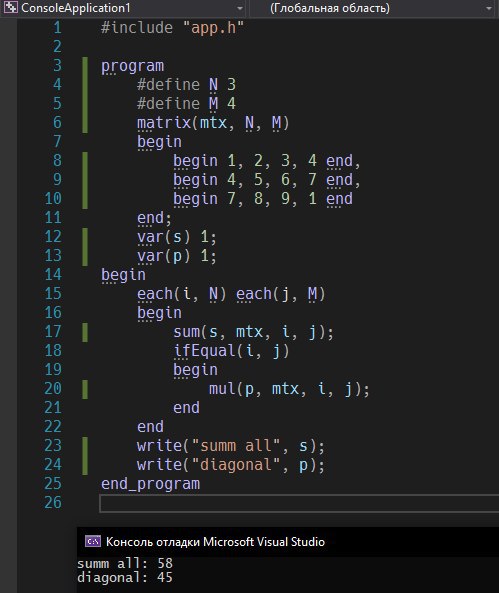
Task: Click var(p) 1; on line 13
Action: click(177, 256)
